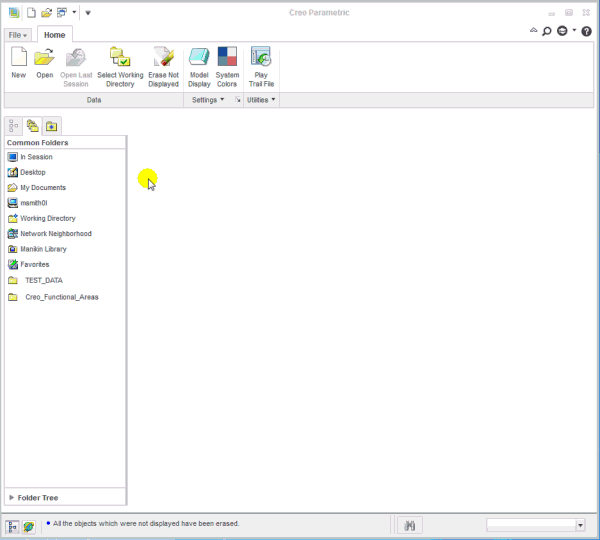This screenshot has height=540, width=600.
Task: Click New icon in quick access toolbar
Action: pyautogui.click(x=31, y=13)
